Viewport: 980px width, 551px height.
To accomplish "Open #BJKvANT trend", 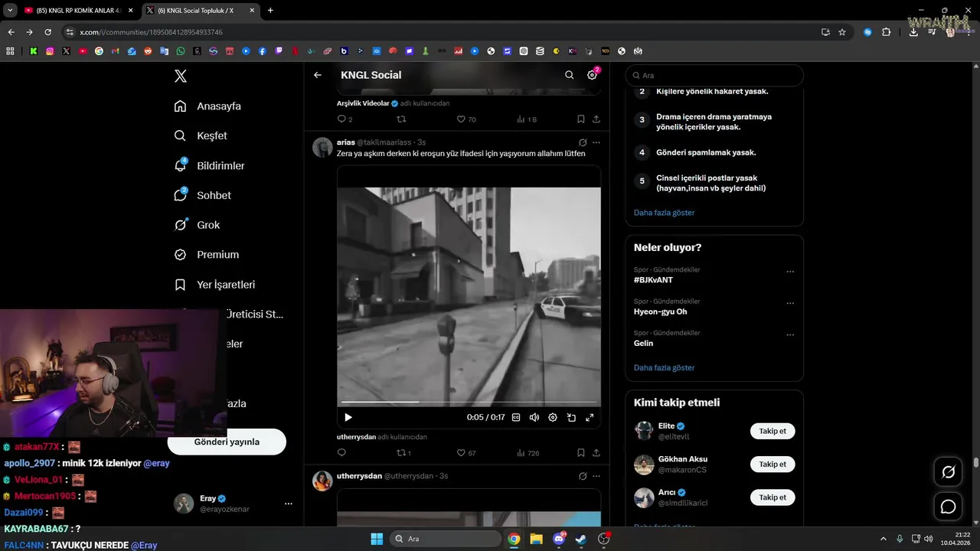I will point(653,280).
